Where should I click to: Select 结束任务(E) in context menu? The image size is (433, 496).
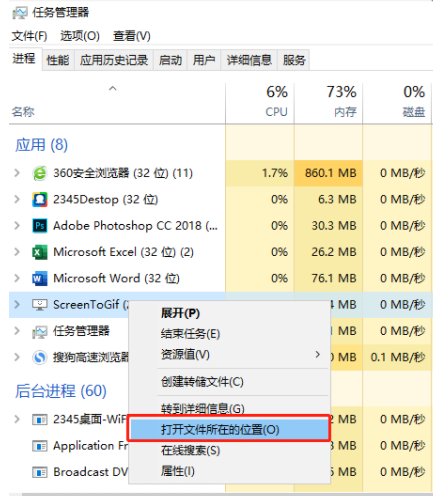pyautogui.click(x=190, y=334)
